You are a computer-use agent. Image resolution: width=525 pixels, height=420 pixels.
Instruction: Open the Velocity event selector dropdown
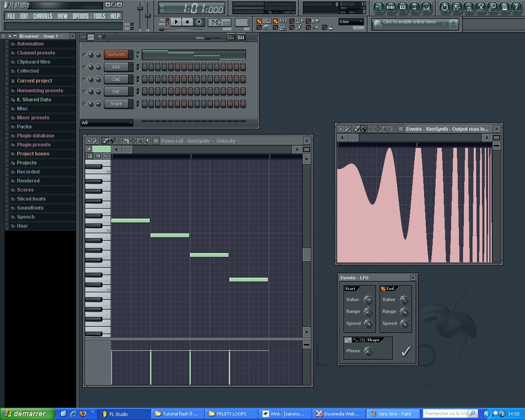tap(228, 141)
